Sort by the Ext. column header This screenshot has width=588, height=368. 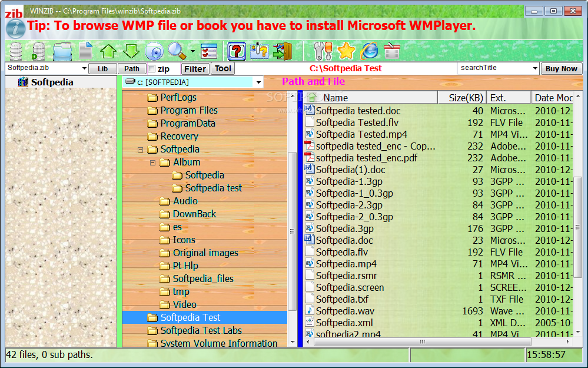(x=509, y=98)
